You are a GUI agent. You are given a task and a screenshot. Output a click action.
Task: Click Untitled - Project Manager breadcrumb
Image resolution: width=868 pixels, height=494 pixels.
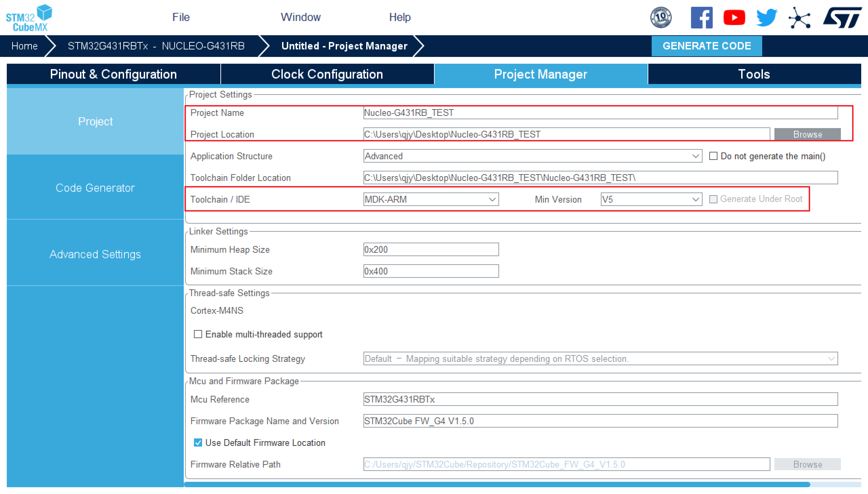point(344,46)
